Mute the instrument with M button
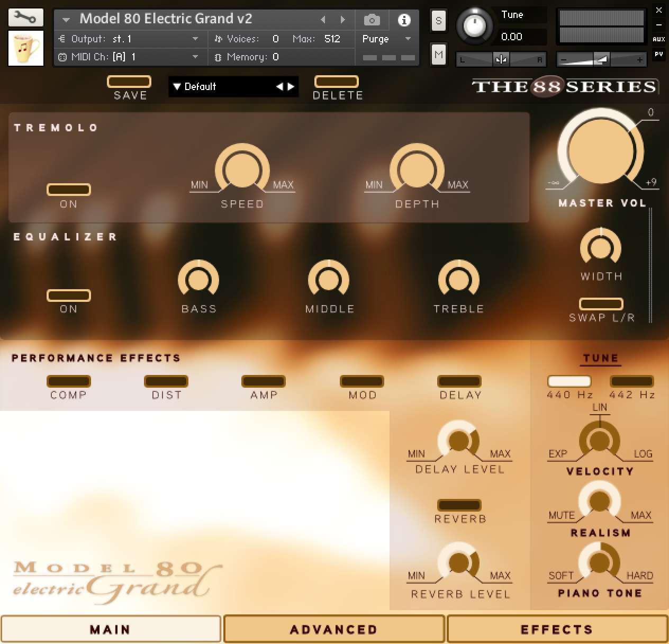 click(x=438, y=55)
